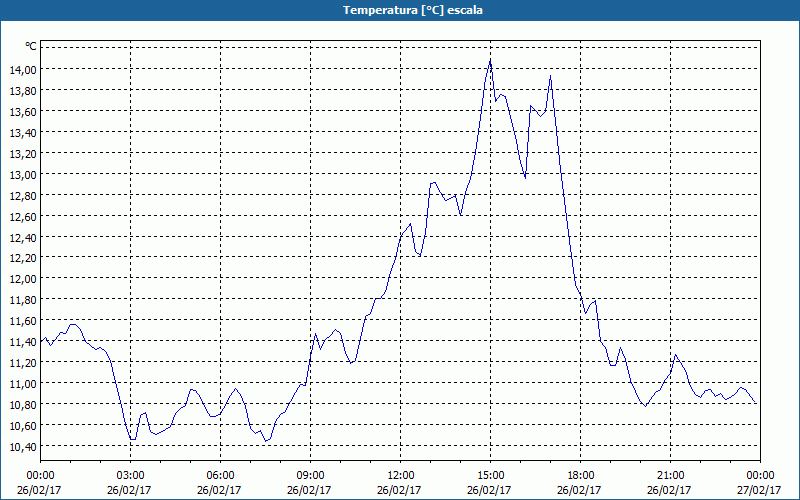This screenshot has height=500, width=800.
Task: Select the '12,00' y-axis label
Action: (x=23, y=279)
